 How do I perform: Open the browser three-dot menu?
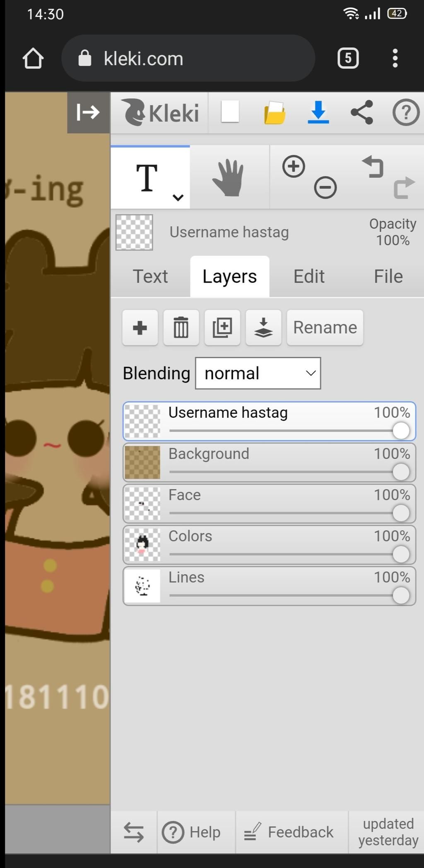coord(395,58)
